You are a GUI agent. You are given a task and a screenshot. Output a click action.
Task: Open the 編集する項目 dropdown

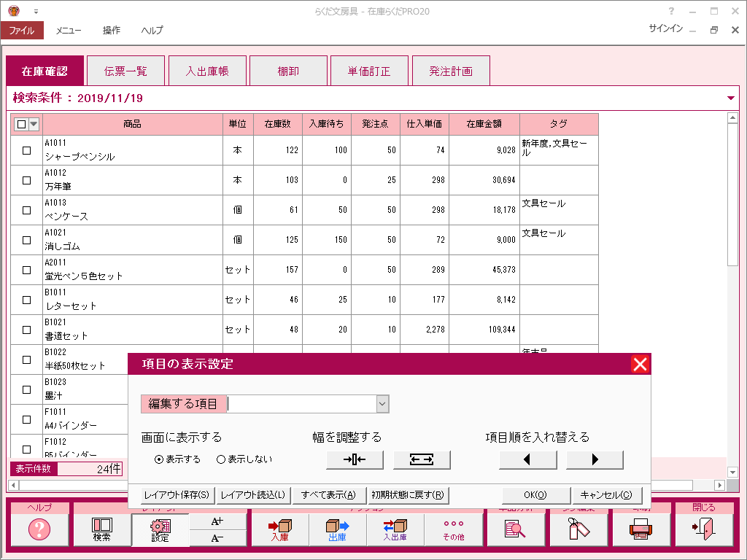tap(382, 404)
